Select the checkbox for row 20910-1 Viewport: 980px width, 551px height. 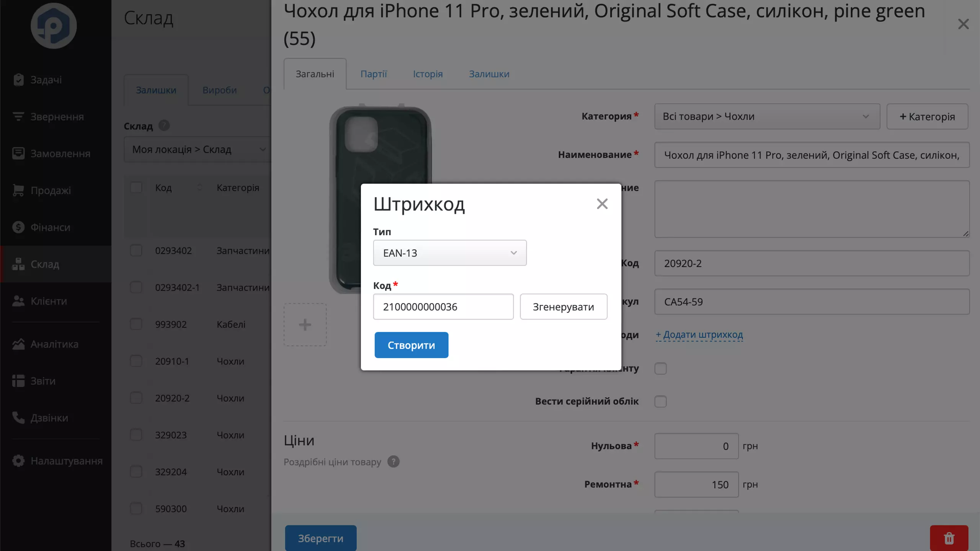(x=136, y=361)
